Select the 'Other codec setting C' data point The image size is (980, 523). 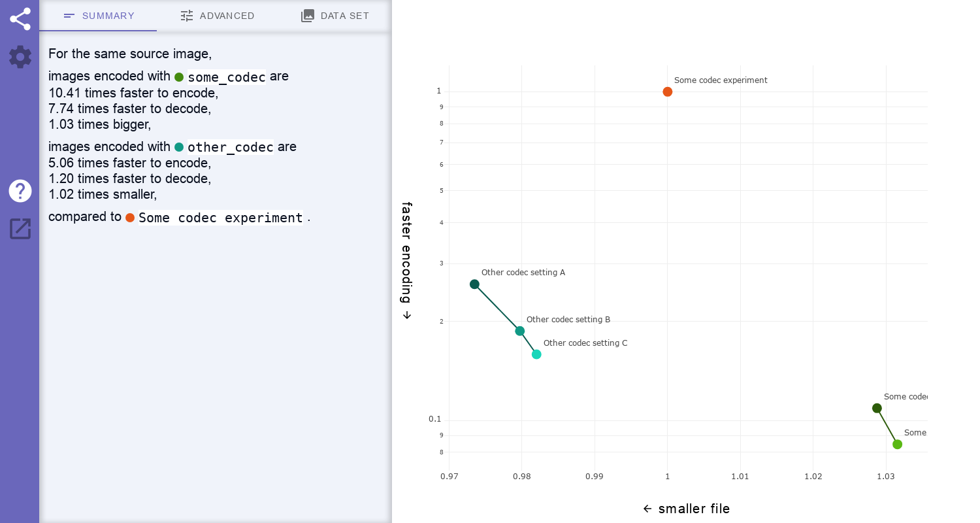(536, 354)
